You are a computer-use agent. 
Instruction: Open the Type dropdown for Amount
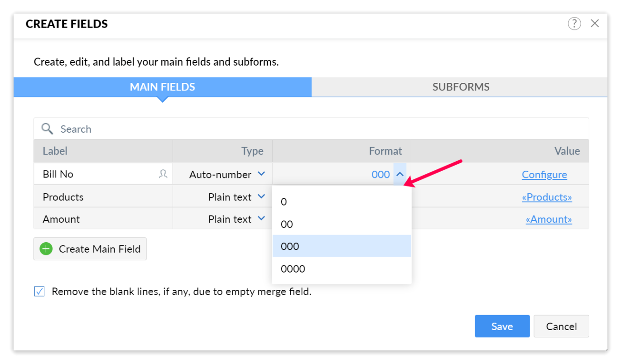[261, 219]
